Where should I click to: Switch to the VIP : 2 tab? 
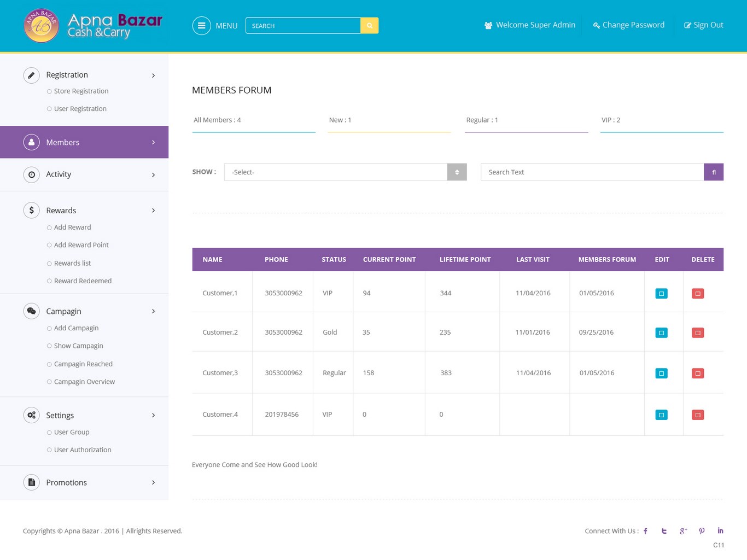click(611, 120)
